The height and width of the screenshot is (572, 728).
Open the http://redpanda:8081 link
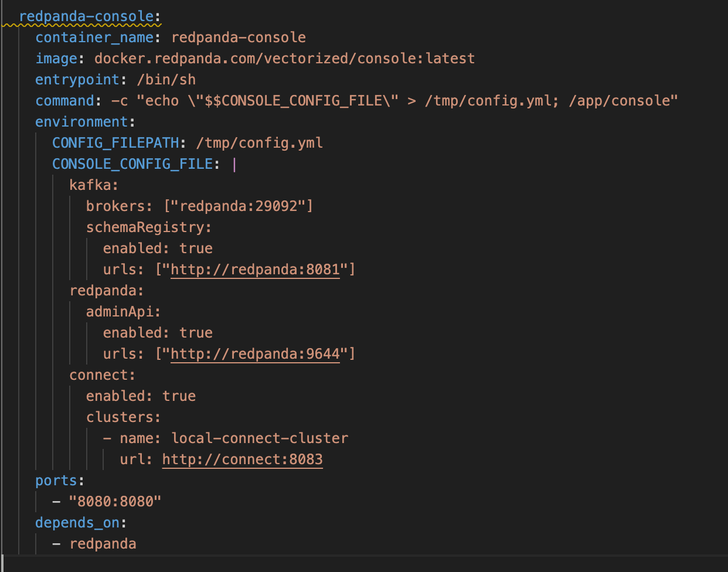(x=255, y=270)
